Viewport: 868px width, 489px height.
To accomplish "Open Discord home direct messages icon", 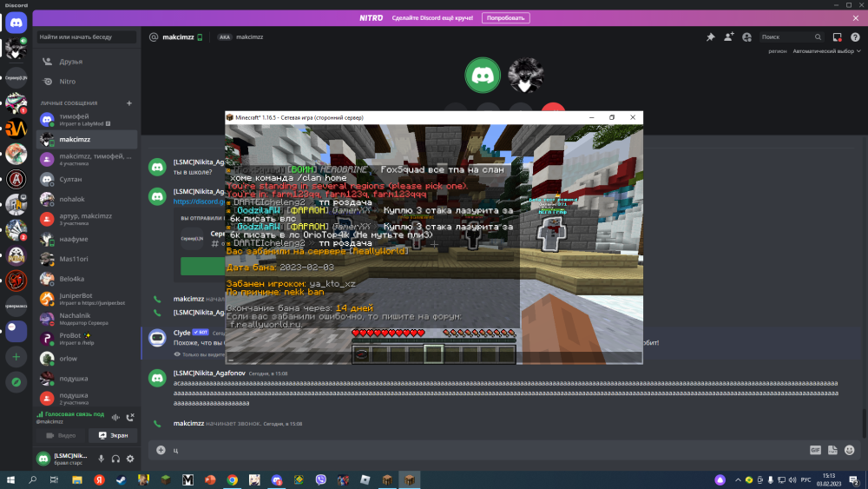I will [16, 23].
